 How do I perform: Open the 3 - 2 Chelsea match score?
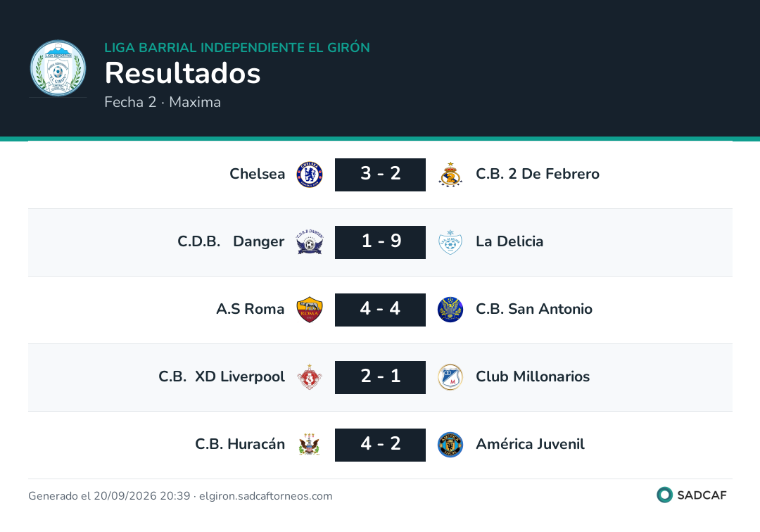(x=381, y=175)
